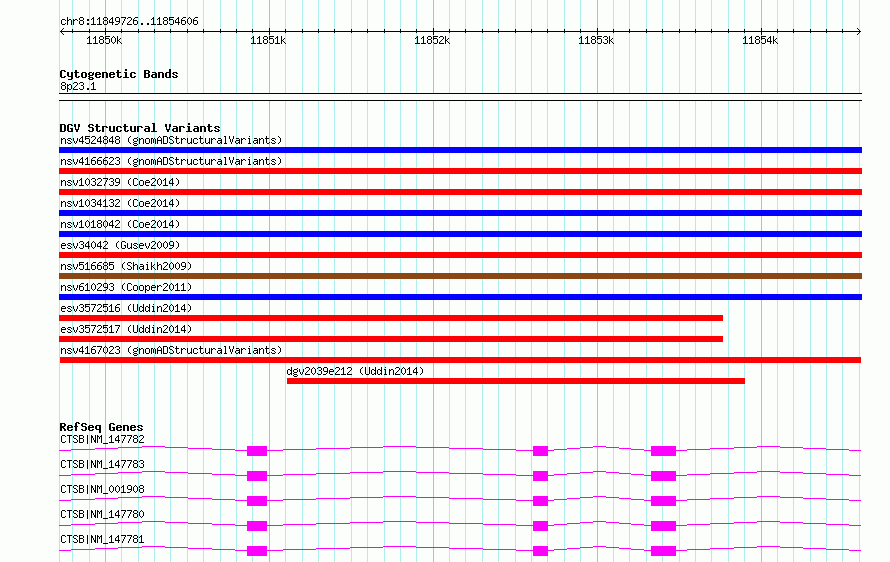The height and width of the screenshot is (562, 890).
Task: Select the red bar under nsv1032739
Action: coord(460,192)
